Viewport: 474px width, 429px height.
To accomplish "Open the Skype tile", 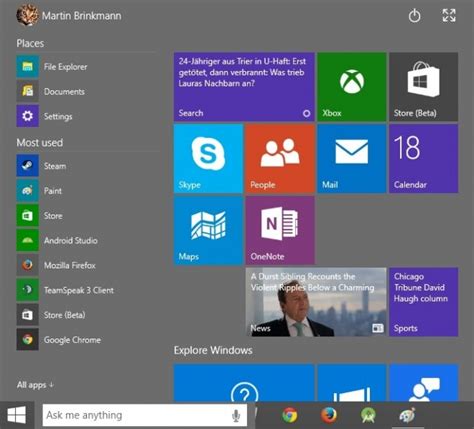I will 208,159.
